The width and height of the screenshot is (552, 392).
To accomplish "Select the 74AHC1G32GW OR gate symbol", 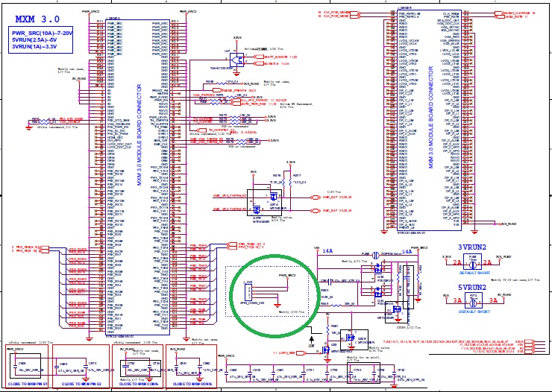I will [x=236, y=60].
